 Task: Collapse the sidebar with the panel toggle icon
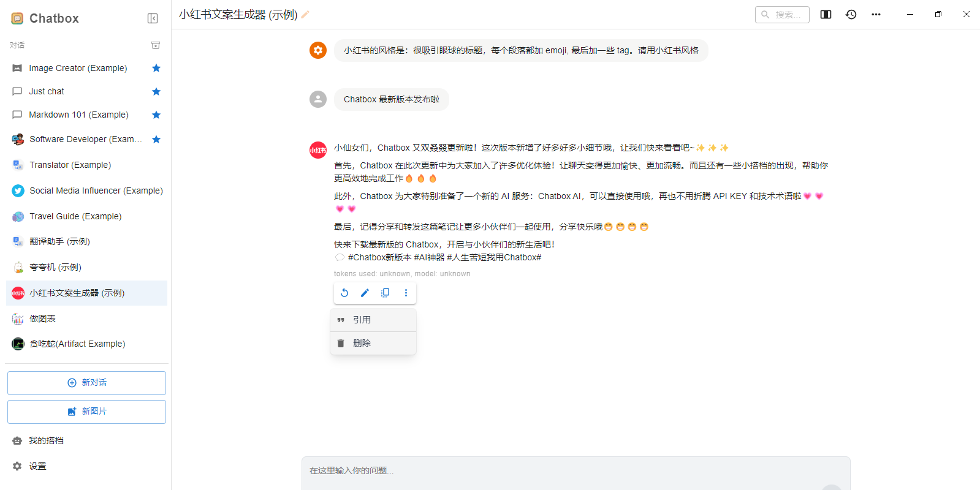coord(153,18)
